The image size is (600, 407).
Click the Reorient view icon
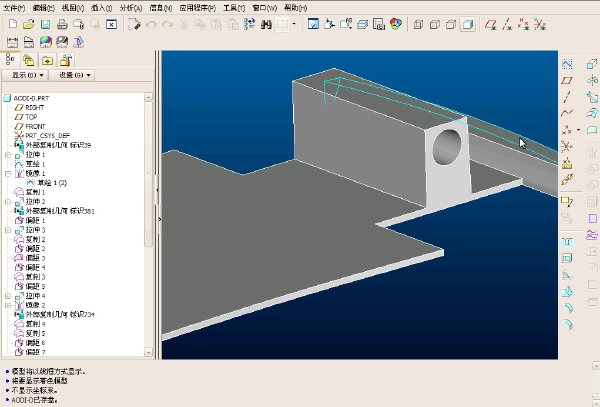[x=329, y=24]
